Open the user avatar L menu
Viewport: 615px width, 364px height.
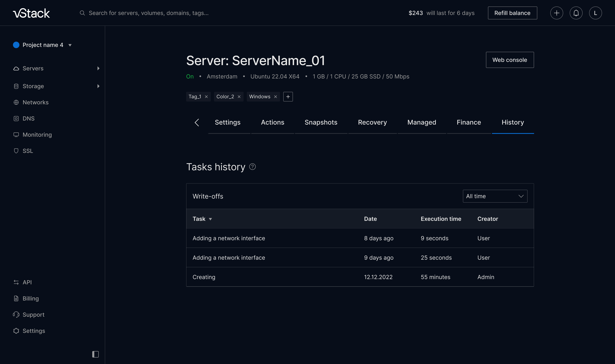pyautogui.click(x=595, y=13)
